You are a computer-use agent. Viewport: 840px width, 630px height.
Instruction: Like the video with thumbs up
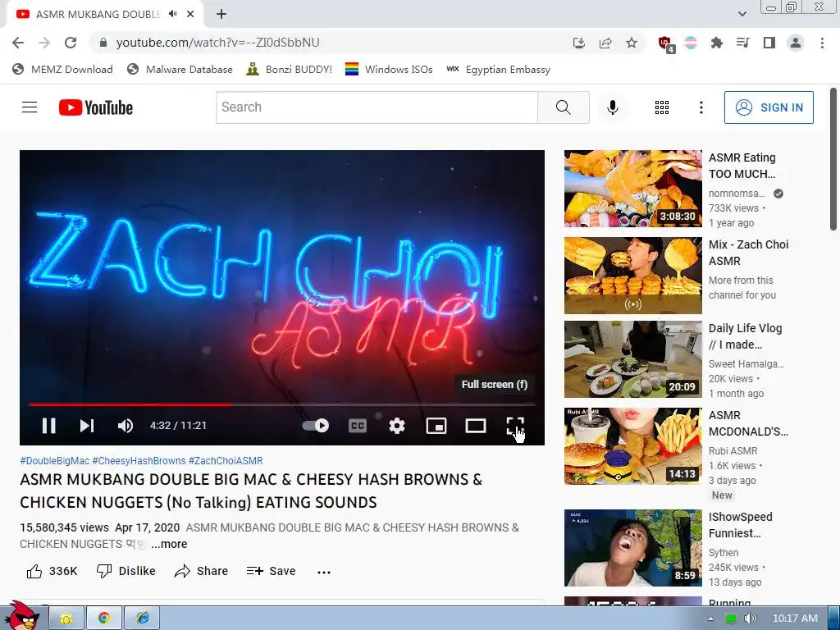(x=52, y=571)
